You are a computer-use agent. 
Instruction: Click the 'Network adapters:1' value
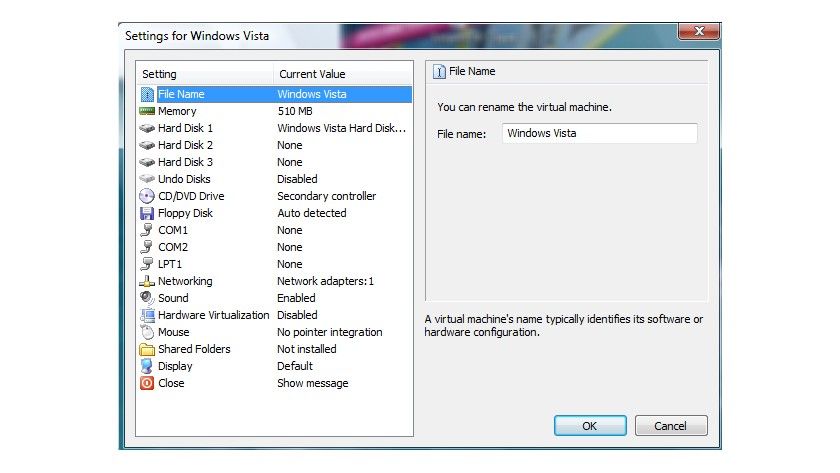[326, 281]
